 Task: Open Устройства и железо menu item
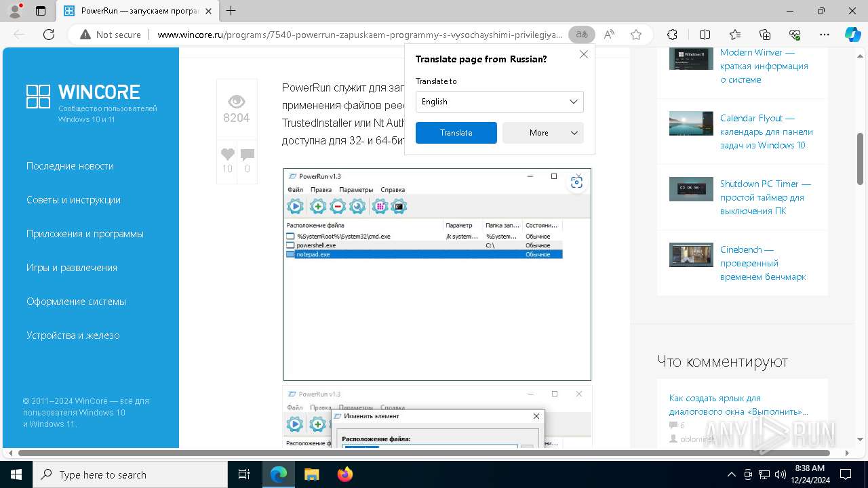tap(73, 335)
